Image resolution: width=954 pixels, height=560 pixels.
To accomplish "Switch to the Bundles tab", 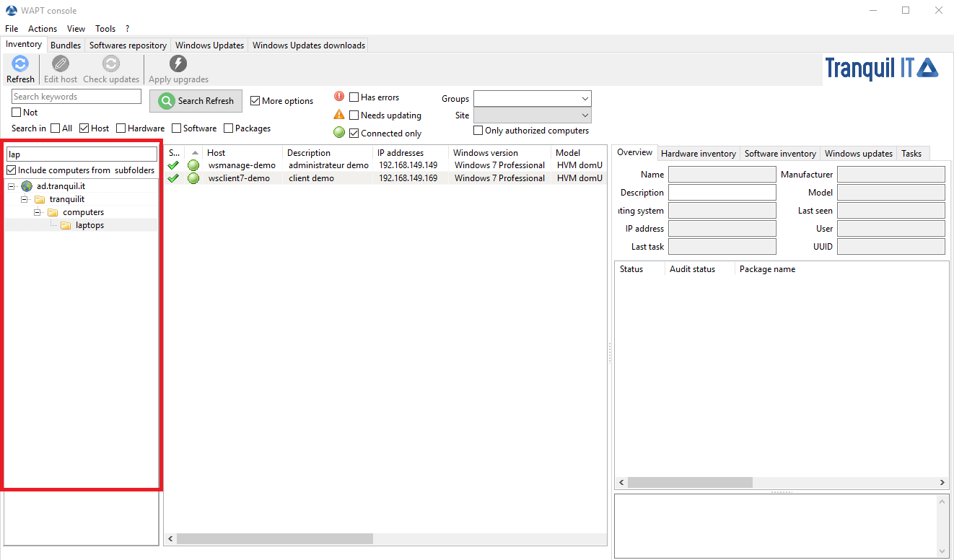I will click(x=66, y=45).
